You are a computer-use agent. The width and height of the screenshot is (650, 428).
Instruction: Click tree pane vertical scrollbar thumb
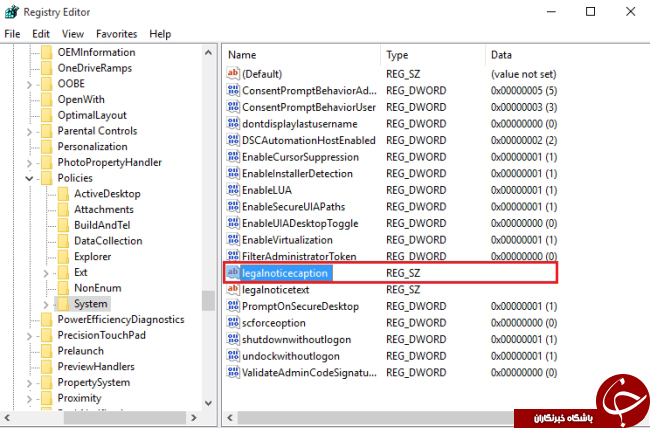(209, 301)
